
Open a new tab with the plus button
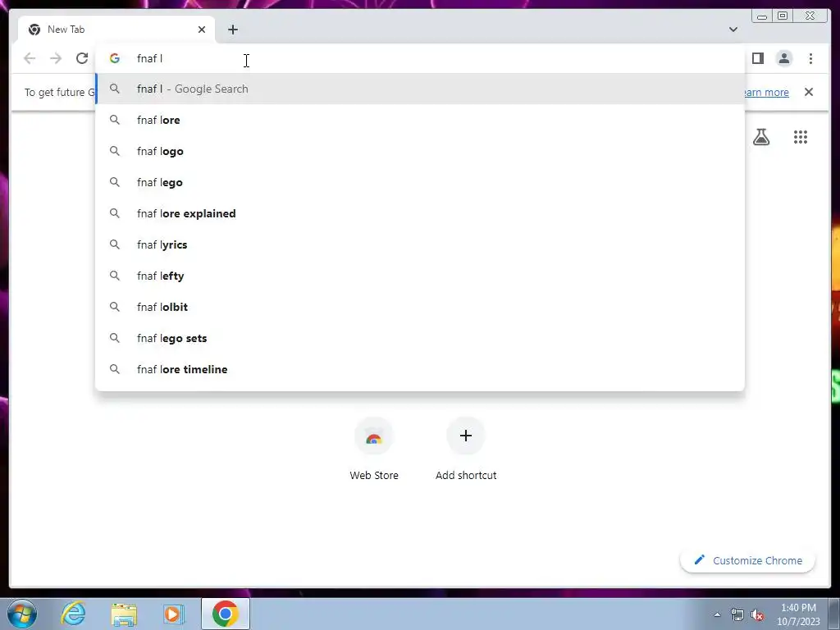[232, 30]
